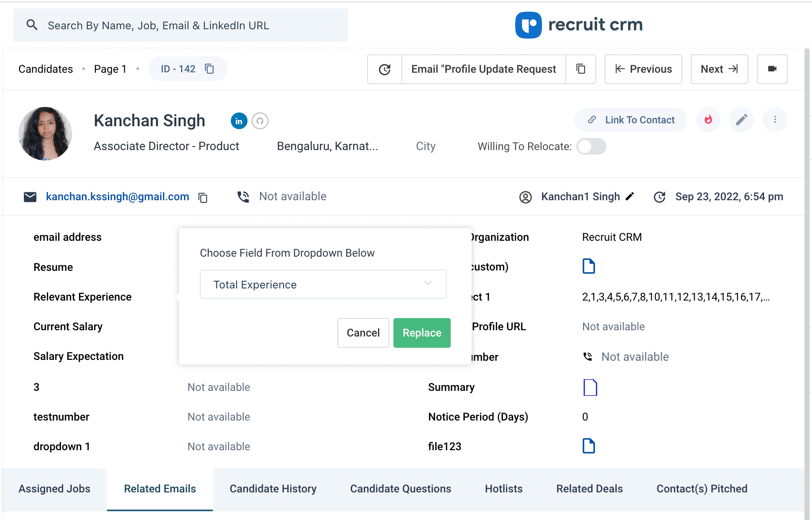The width and height of the screenshot is (812, 520).
Task: Click the Notice Period (Days) value 0
Action: 585,417
